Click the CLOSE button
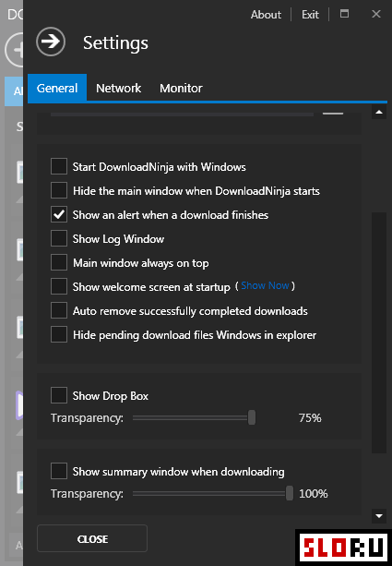Screen dimensions: 392x566 (92, 538)
